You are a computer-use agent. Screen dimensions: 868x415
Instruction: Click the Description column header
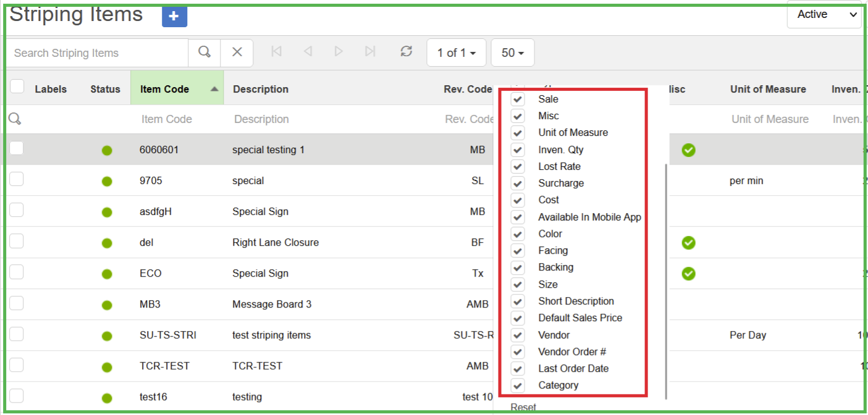(261, 89)
